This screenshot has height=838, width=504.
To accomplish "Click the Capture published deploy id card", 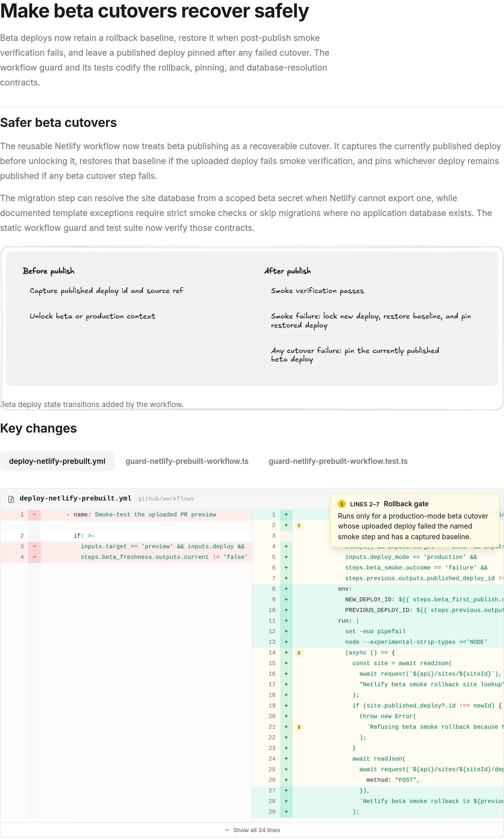I will [131, 291].
